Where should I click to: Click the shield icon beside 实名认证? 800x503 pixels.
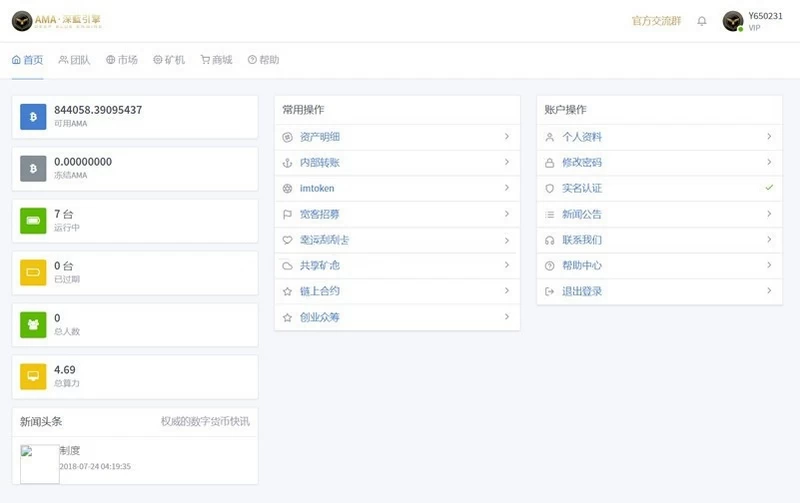tap(549, 189)
